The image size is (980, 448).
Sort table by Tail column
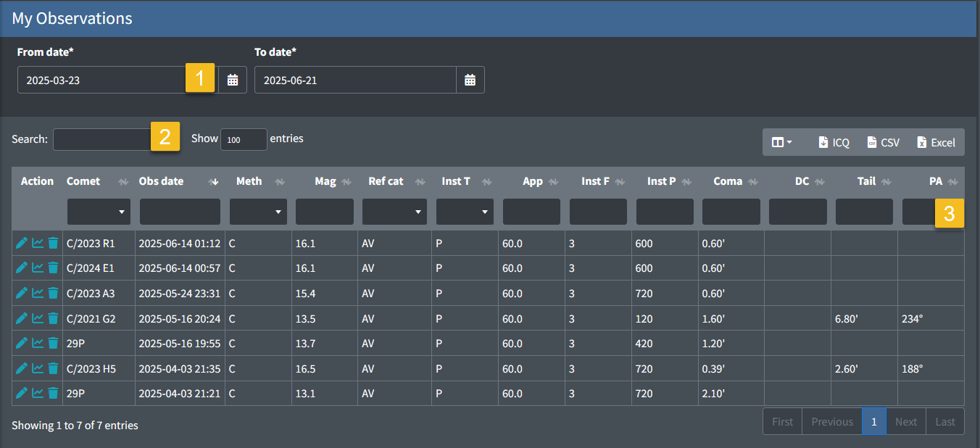click(864, 181)
